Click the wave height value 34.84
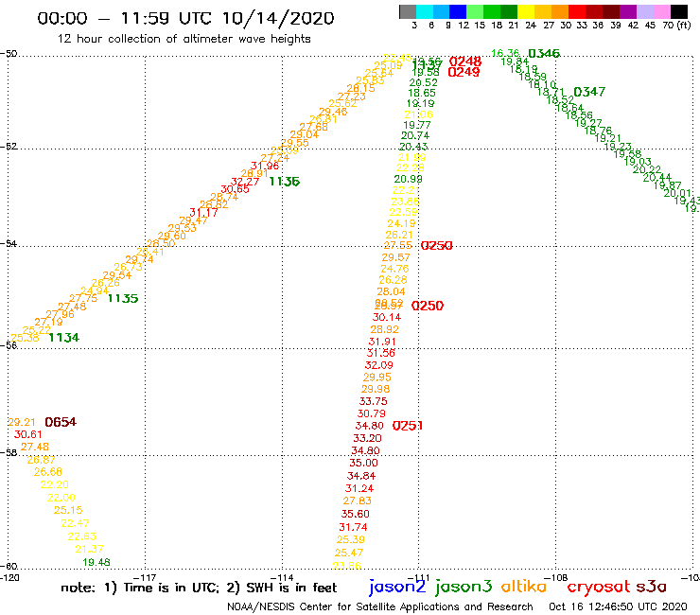The height and width of the screenshot is (615, 700). coord(361,476)
